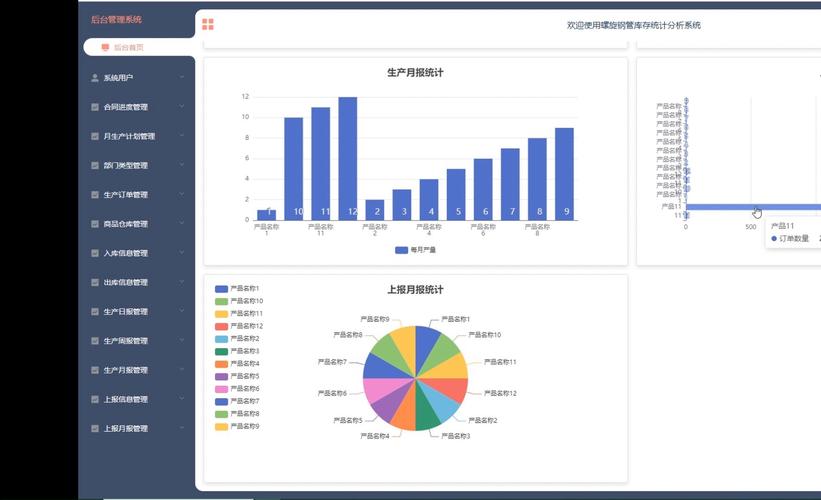The width and height of the screenshot is (821, 500).
Task: Click the icon beside 出库信息管理
Action: [95, 282]
